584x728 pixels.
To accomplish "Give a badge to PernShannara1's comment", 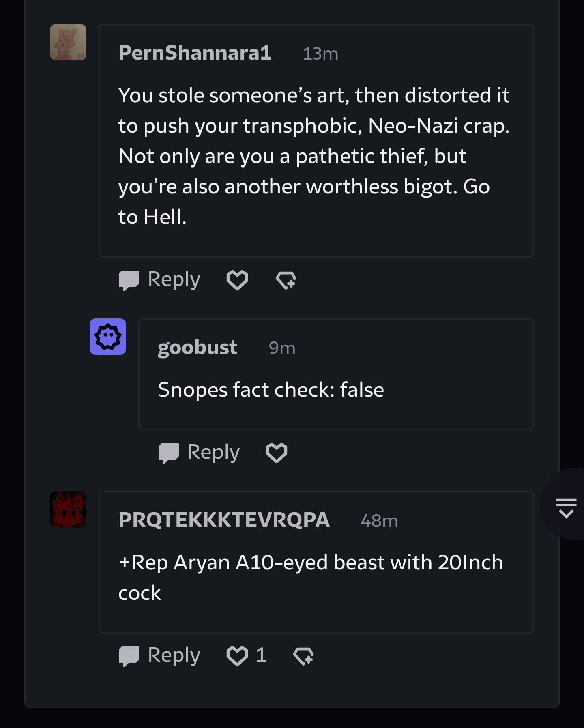I will click(286, 280).
